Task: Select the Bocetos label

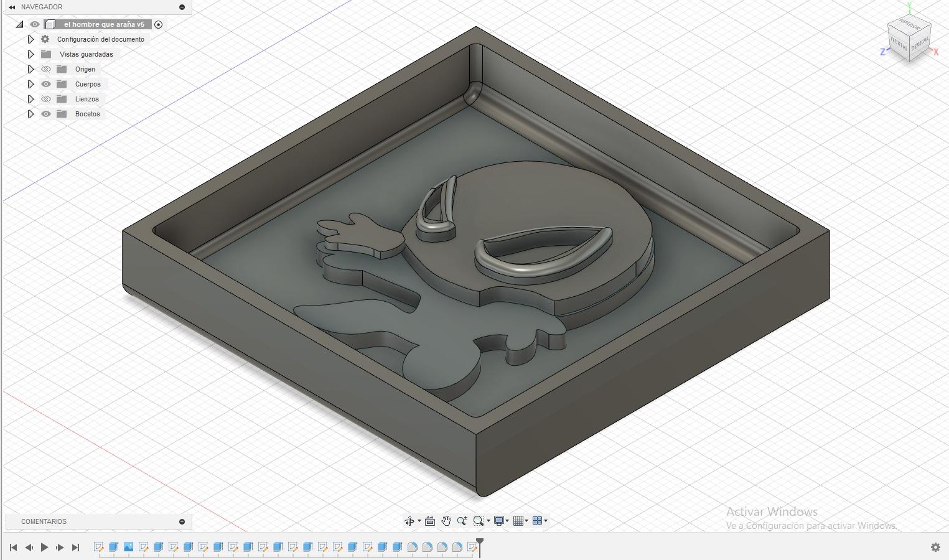Action: click(88, 114)
